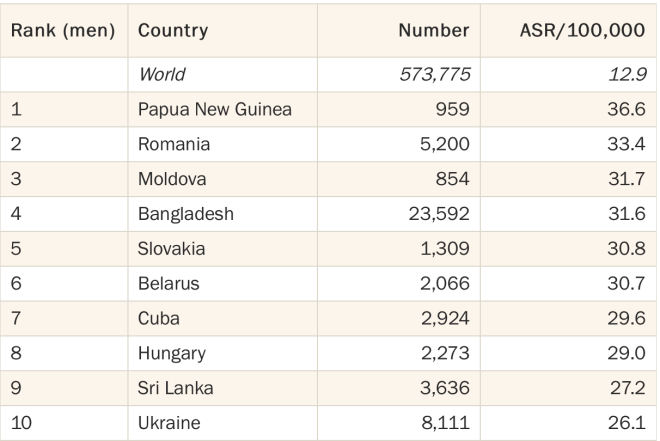This screenshot has height=441, width=660.
Task: Click the Rank (men) column header
Action: 63,30
